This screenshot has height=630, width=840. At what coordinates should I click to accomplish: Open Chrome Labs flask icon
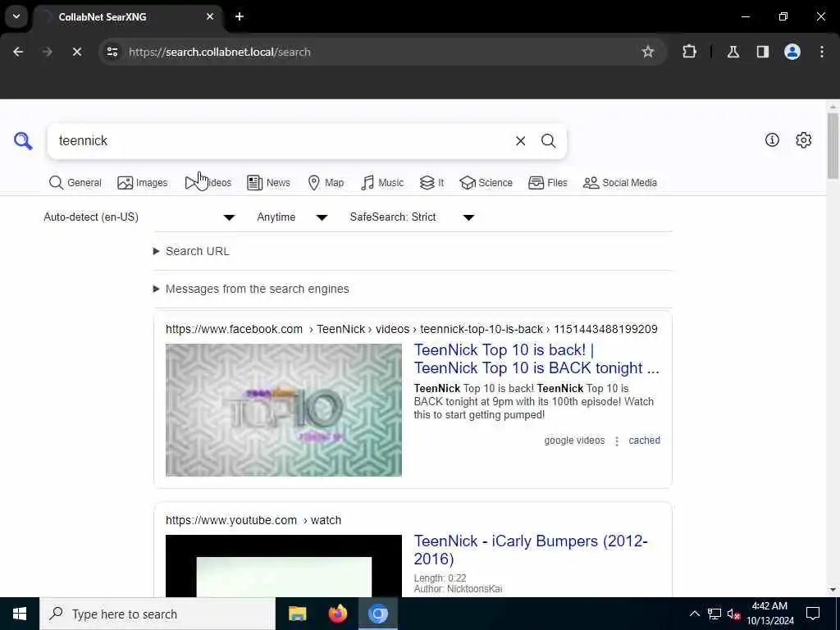(733, 52)
